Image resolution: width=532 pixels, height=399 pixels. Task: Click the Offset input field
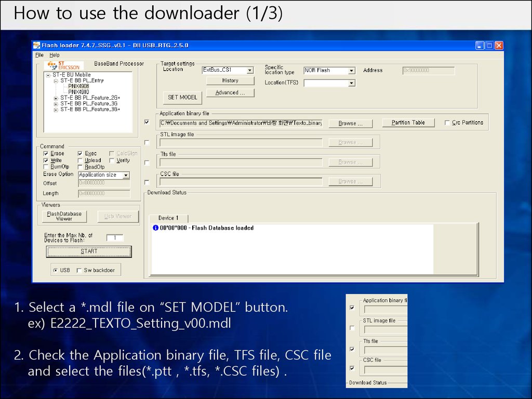pos(104,183)
